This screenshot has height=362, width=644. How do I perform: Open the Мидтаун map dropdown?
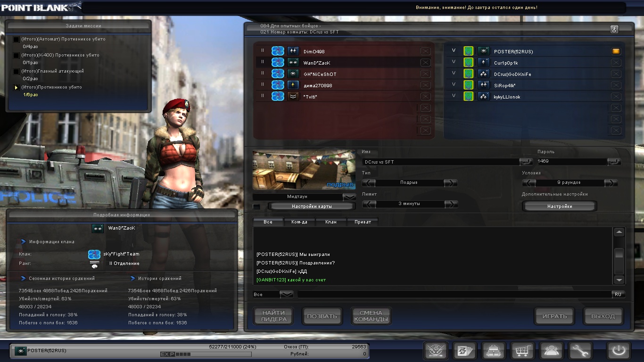349,197
